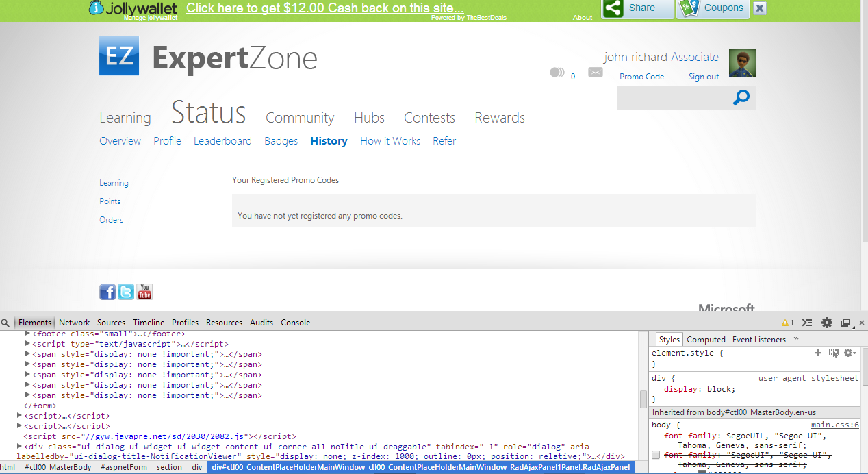Switch to the Computed styles tab

(706, 340)
